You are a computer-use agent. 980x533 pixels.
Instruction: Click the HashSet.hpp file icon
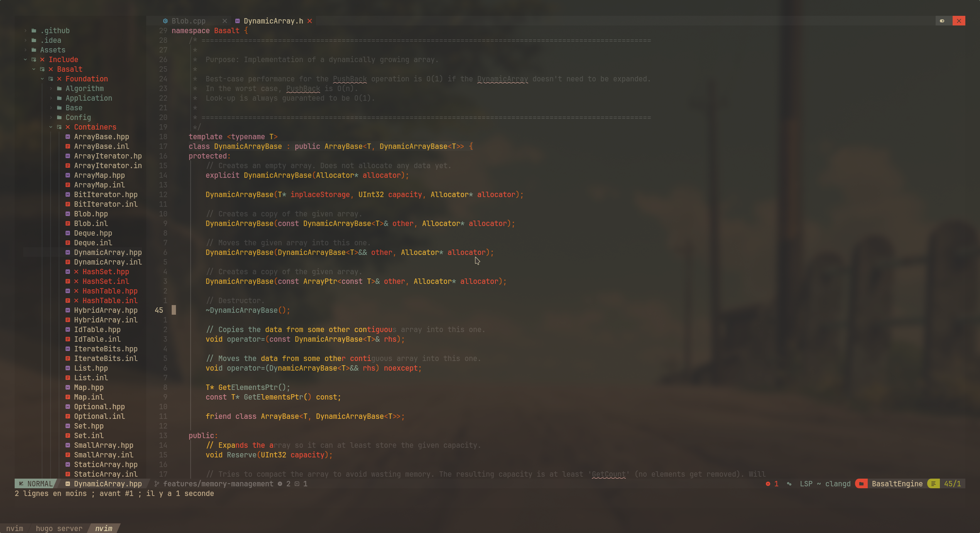tap(68, 272)
